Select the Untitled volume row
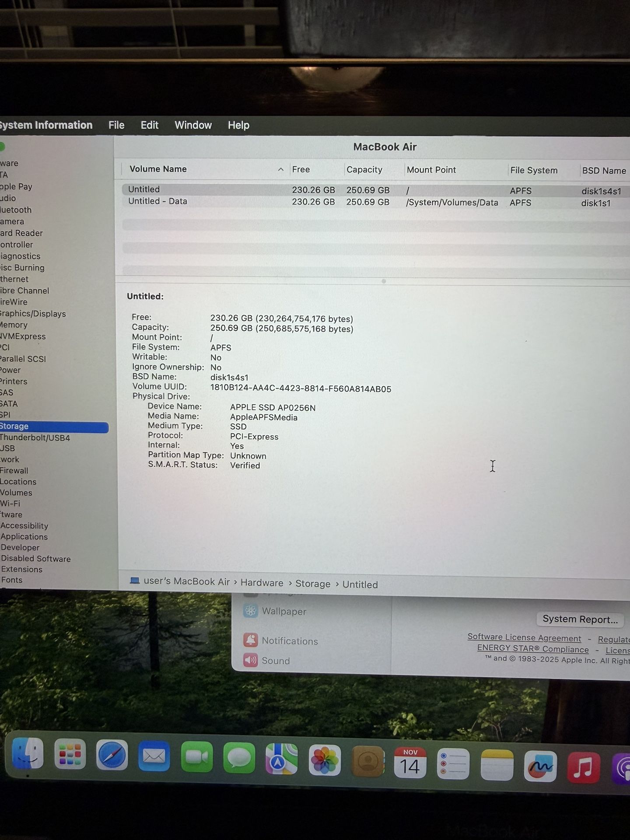The width and height of the screenshot is (630, 840). pyautogui.click(x=376, y=190)
